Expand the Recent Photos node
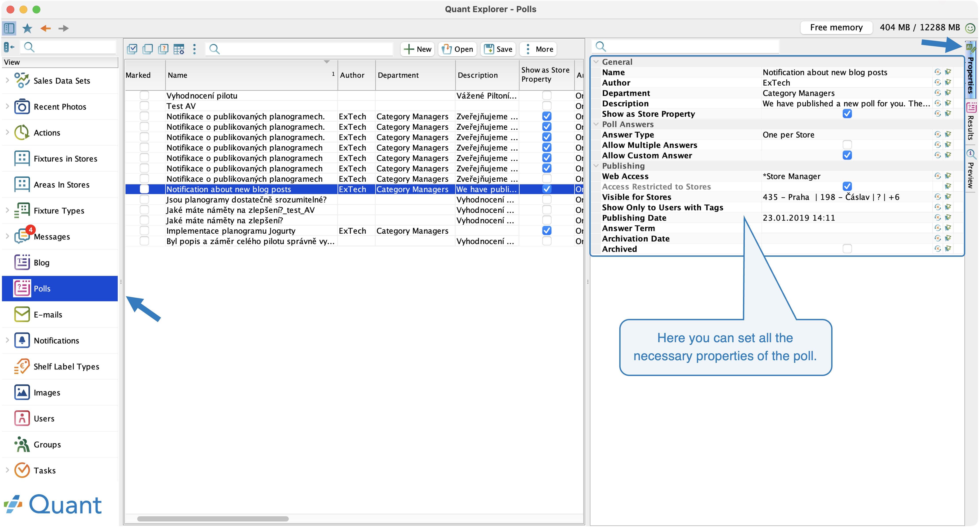 tap(7, 107)
